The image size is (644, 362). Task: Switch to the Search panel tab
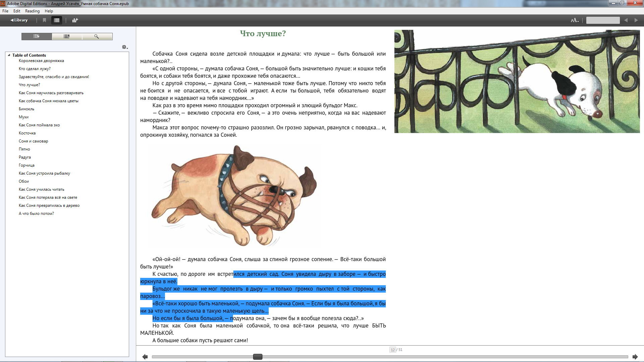(x=97, y=36)
